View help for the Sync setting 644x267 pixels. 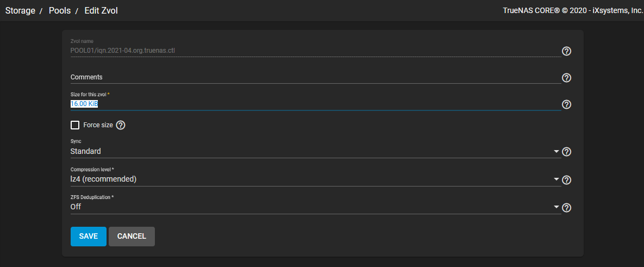pyautogui.click(x=566, y=152)
